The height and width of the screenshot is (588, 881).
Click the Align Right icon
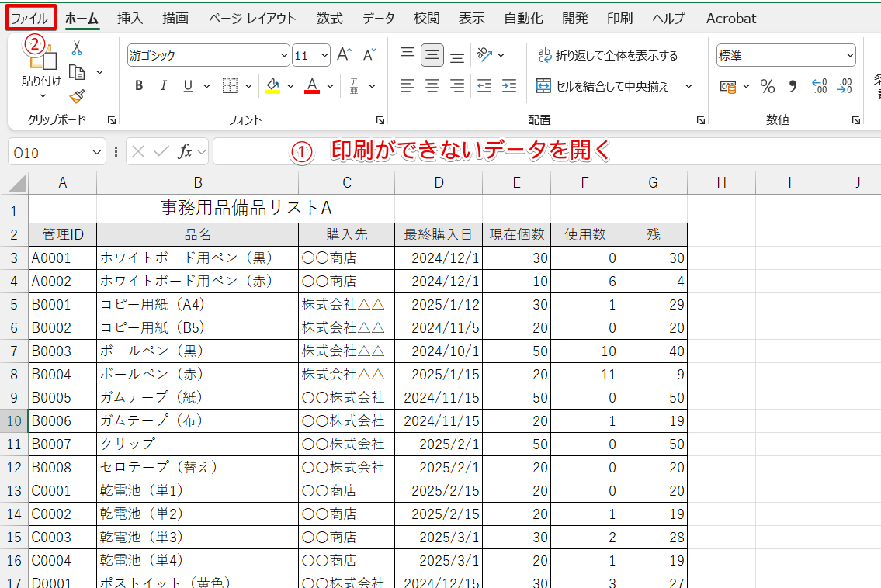click(x=457, y=86)
